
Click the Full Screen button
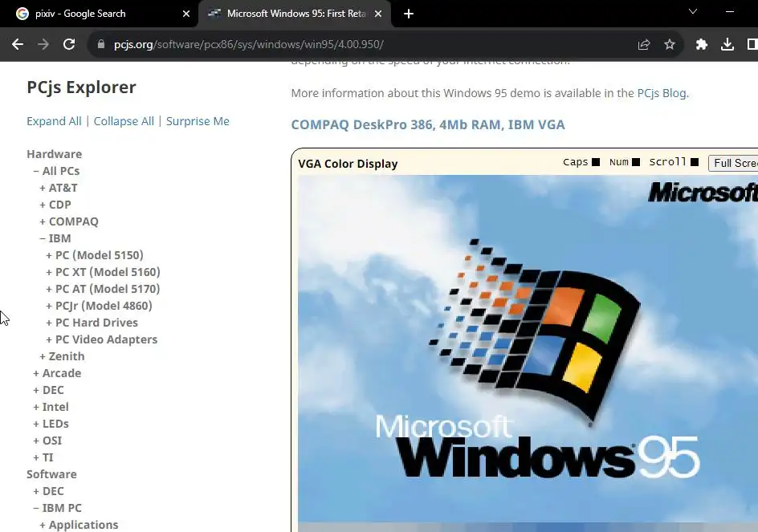click(733, 164)
